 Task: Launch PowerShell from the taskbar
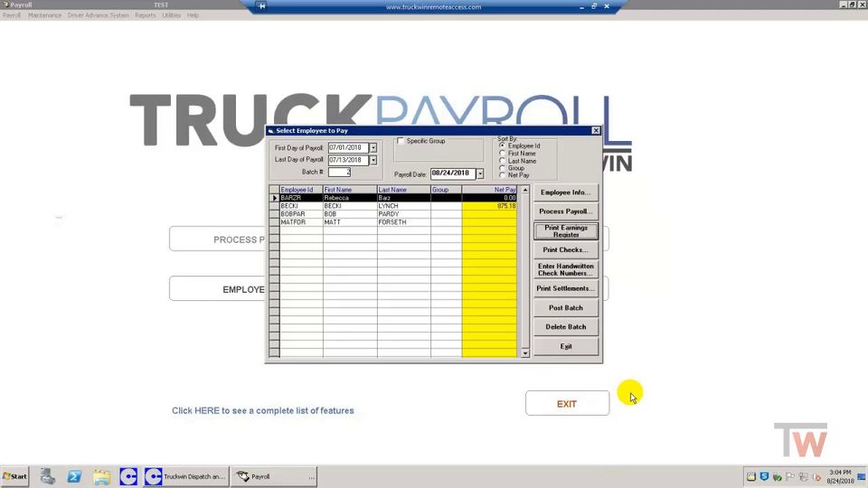pos(75,476)
